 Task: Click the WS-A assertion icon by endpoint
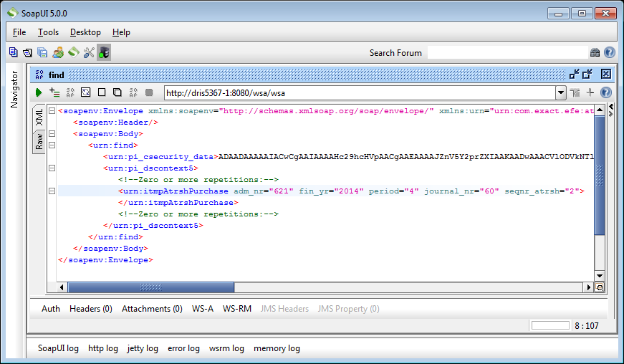[575, 93]
